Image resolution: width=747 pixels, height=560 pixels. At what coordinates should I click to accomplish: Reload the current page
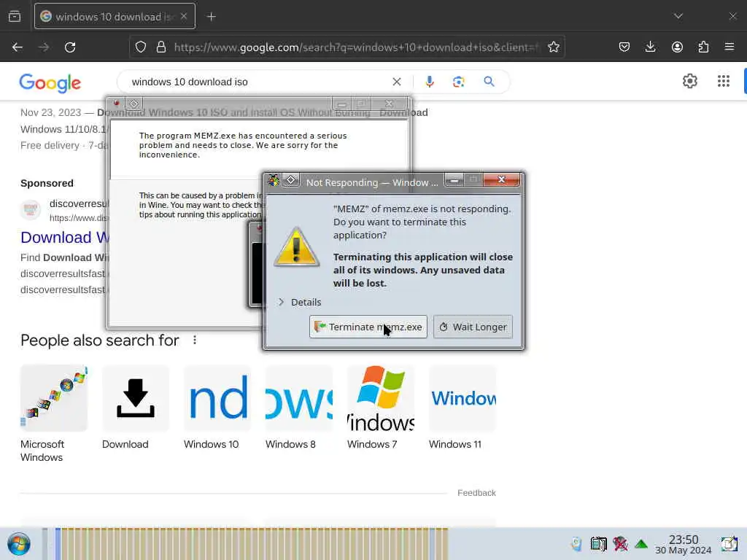tap(70, 47)
